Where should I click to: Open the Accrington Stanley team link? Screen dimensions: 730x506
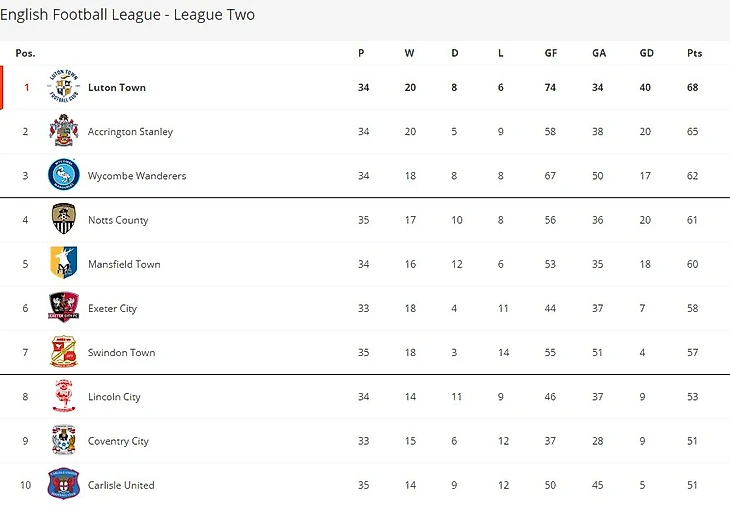130,132
